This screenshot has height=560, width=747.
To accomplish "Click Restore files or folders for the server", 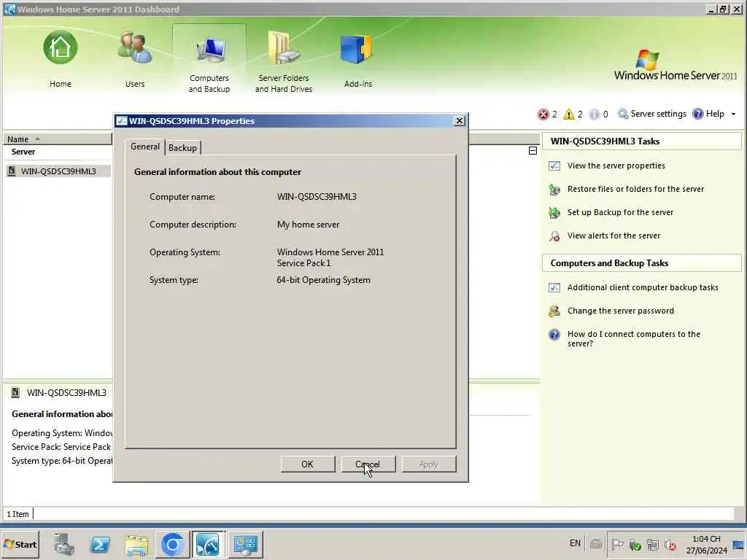I will pyautogui.click(x=635, y=189).
